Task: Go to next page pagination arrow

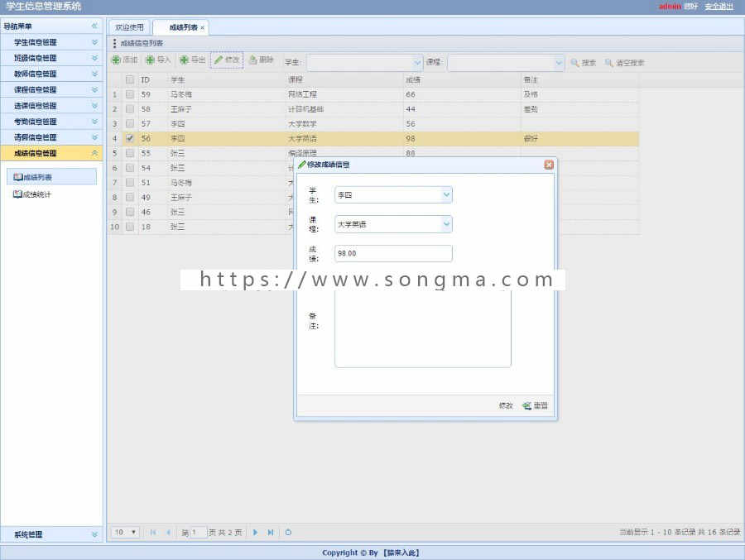Action: [x=255, y=533]
